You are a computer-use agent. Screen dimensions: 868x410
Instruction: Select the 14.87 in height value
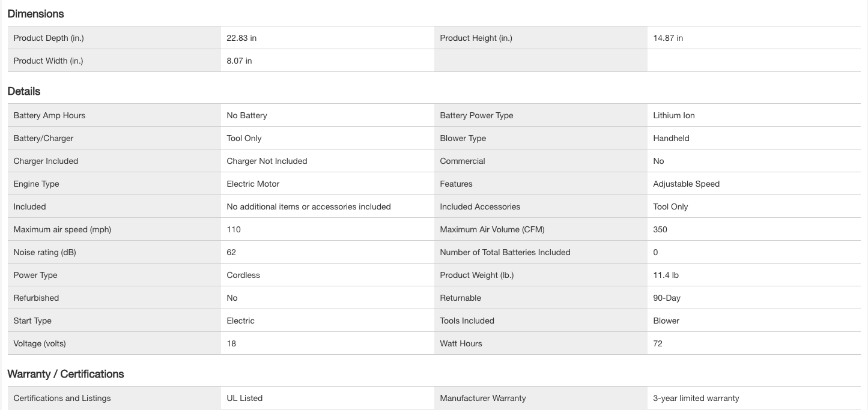coord(668,38)
